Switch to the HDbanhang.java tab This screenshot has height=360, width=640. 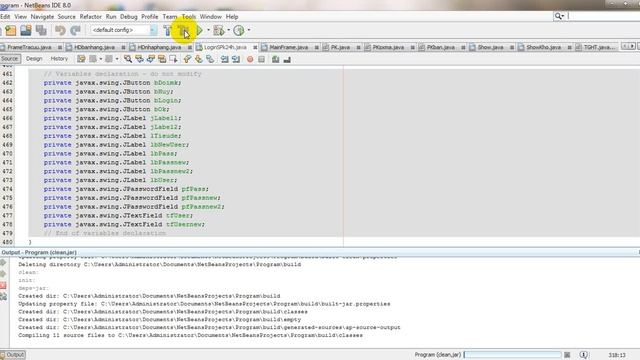tap(94, 47)
